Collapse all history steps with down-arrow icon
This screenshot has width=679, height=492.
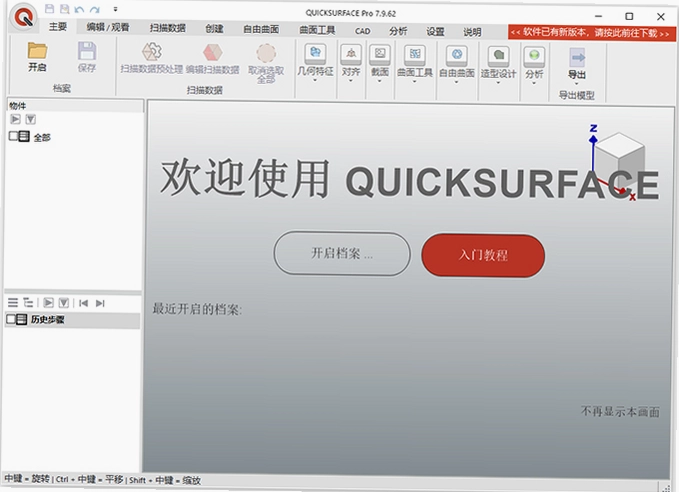click(x=64, y=303)
